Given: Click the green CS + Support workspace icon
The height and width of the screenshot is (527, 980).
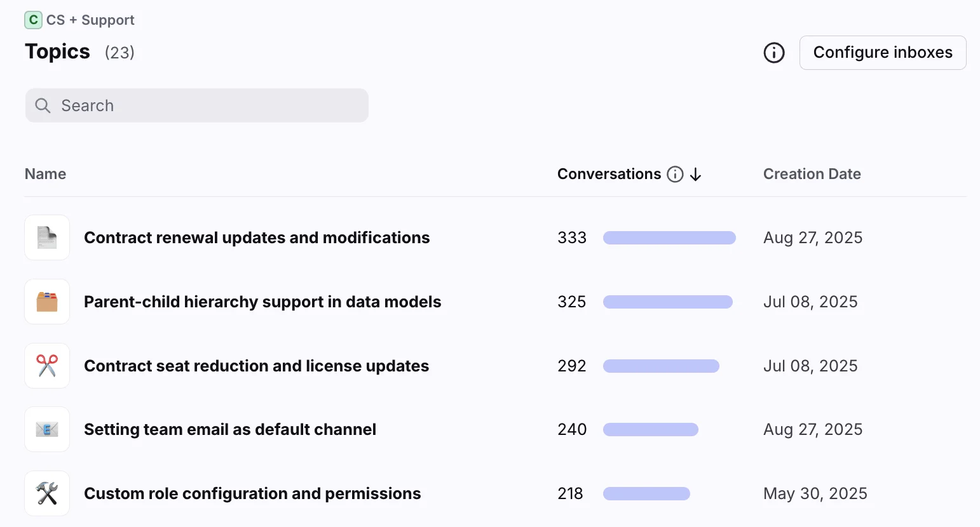Looking at the screenshot, I should (x=33, y=20).
